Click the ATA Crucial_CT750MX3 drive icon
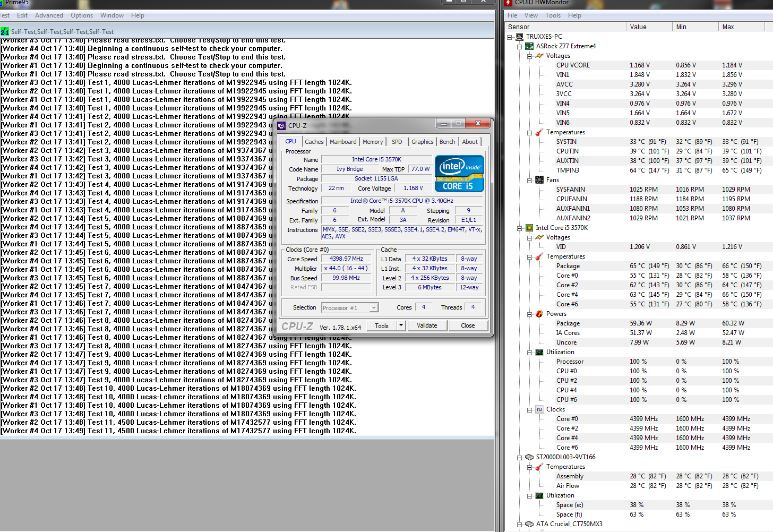This screenshot has height=532, width=773. [529, 524]
